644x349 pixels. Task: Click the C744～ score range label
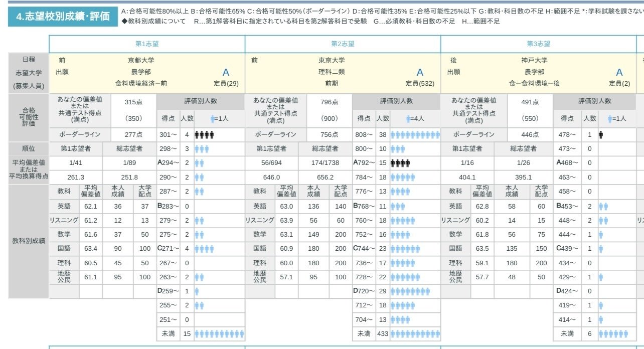[364, 249]
